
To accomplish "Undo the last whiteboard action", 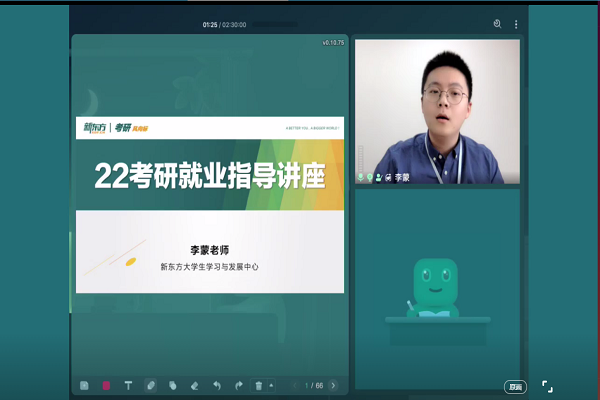I will pyautogui.click(x=216, y=385).
